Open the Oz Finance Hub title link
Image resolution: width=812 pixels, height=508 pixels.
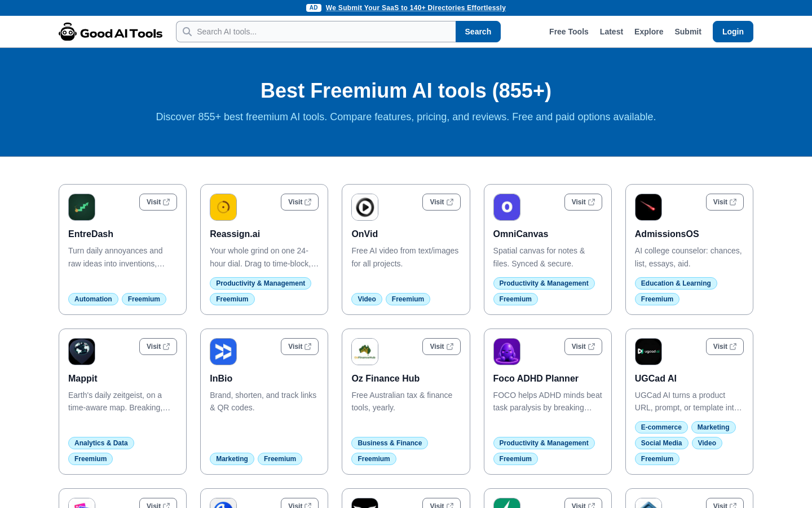coord(386,379)
